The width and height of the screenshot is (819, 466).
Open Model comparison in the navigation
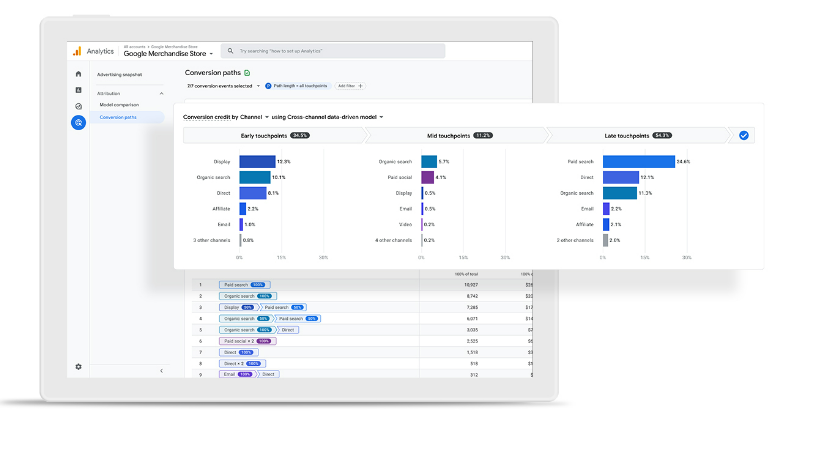point(119,105)
